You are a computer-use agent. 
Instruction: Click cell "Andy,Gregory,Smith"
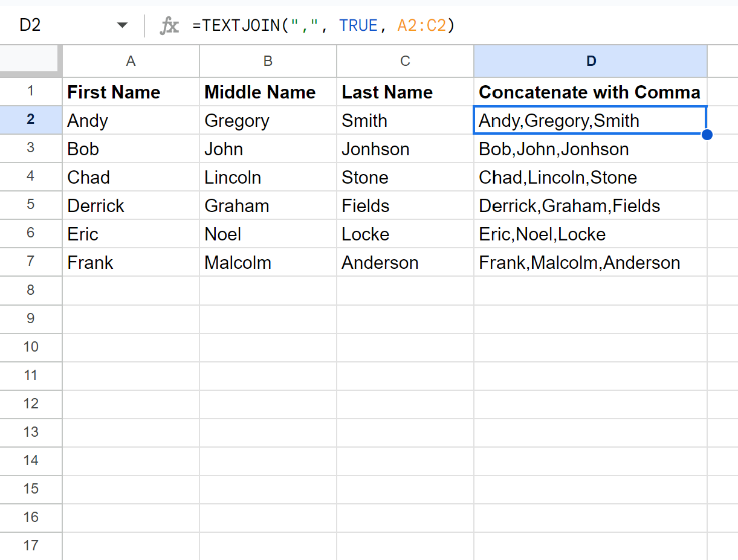click(591, 120)
